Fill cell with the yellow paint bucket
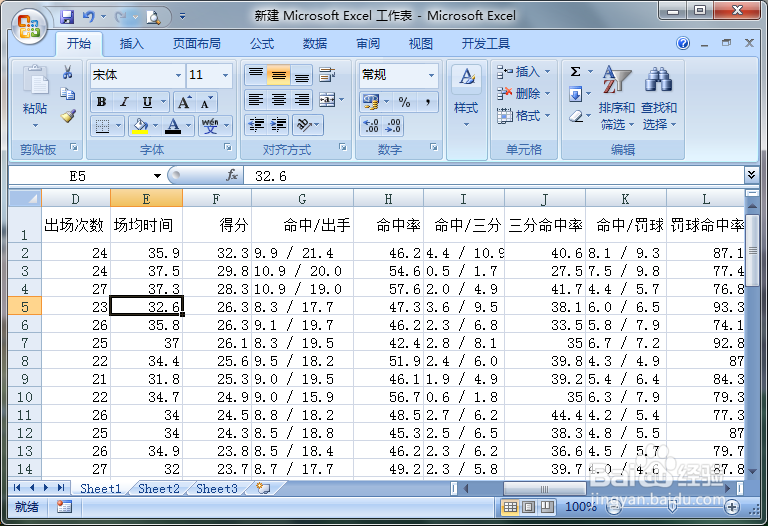 tap(141, 126)
